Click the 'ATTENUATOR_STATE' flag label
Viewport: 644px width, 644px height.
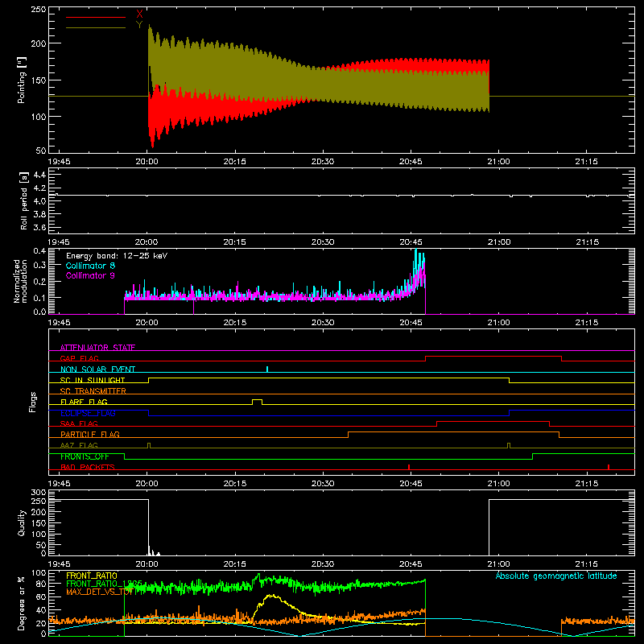coord(97,348)
